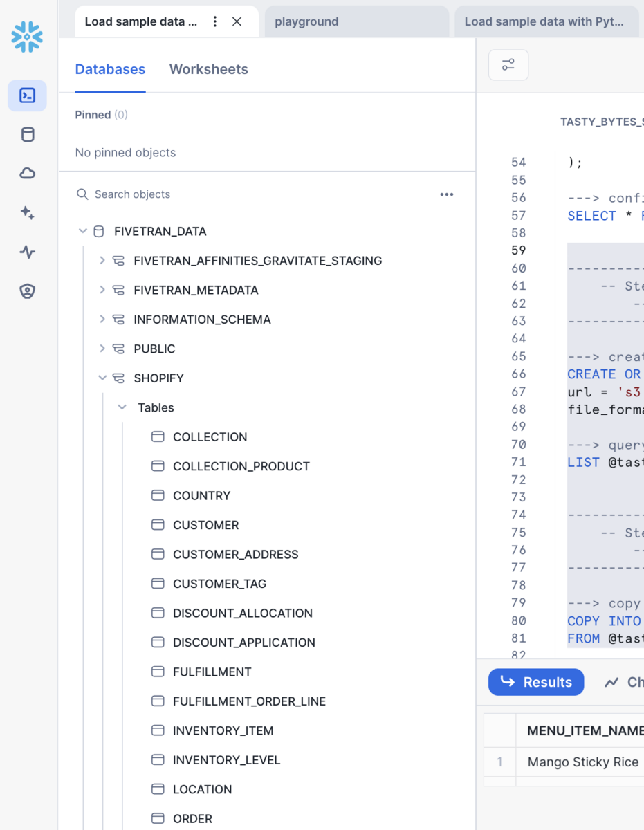
Task: Select the FULFILLMENT_ORDER_LINE table
Action: click(x=250, y=701)
